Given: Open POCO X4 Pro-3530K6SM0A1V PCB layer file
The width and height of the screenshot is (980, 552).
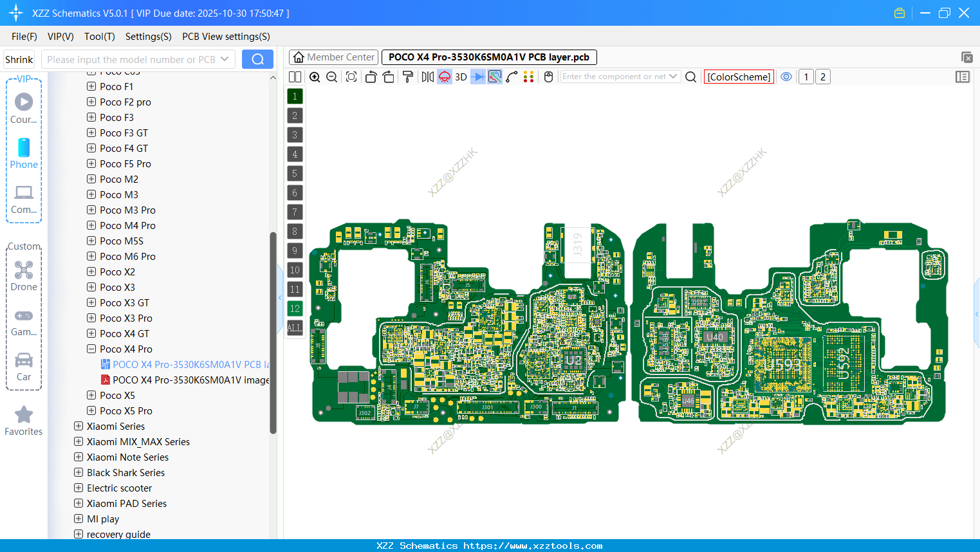Looking at the screenshot, I should (185, 364).
